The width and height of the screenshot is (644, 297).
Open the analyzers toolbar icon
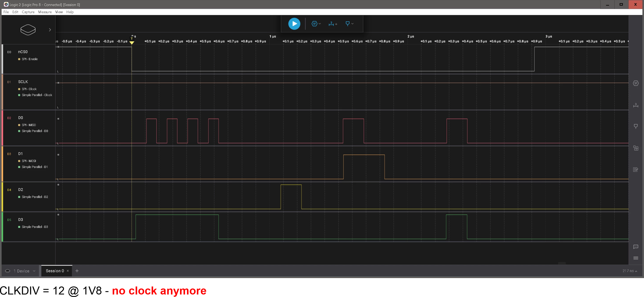316,24
